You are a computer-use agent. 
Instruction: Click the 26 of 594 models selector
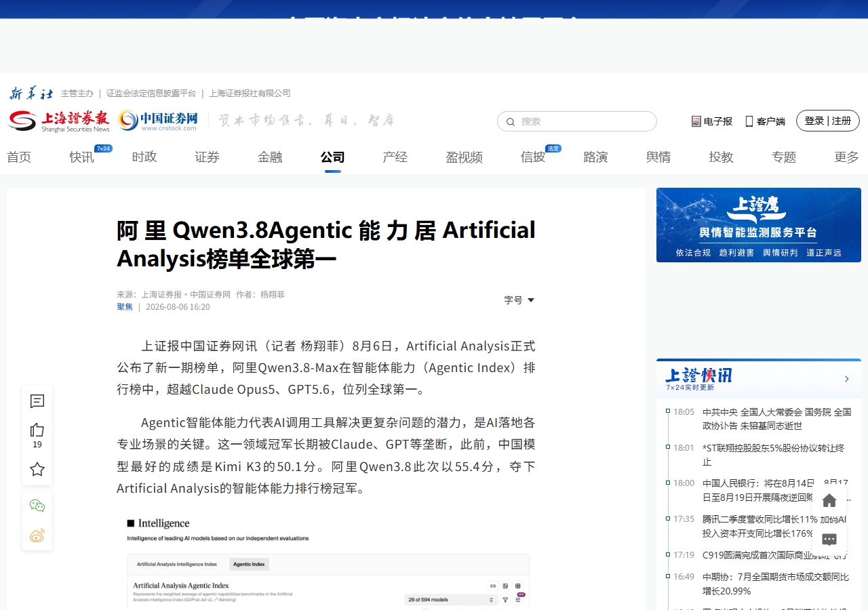coord(450,600)
